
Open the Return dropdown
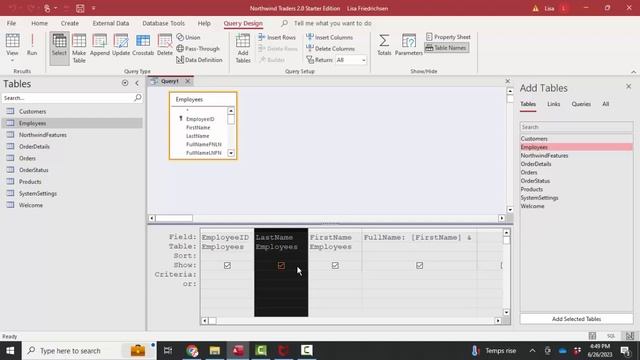363,60
